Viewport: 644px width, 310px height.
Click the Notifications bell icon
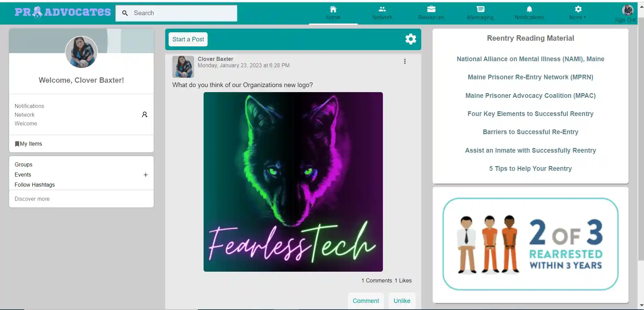pyautogui.click(x=529, y=9)
